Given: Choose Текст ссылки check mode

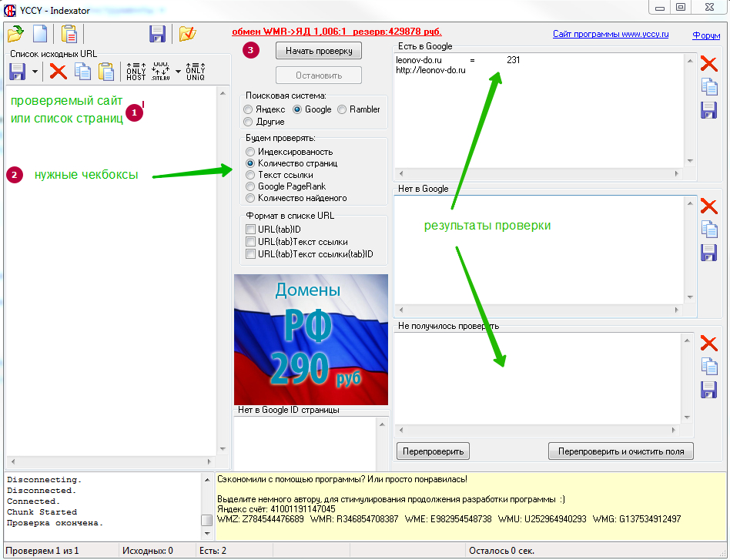Looking at the screenshot, I should coord(280,175).
